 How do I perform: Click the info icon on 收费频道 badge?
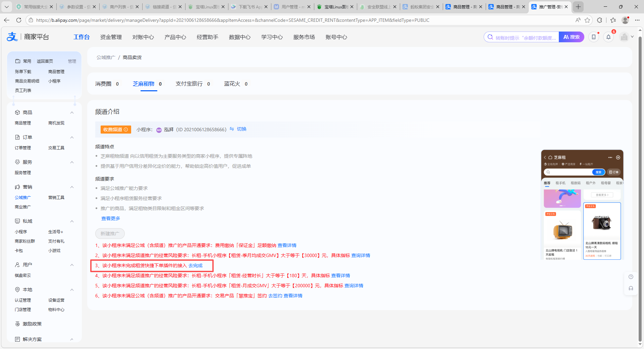pos(126,130)
